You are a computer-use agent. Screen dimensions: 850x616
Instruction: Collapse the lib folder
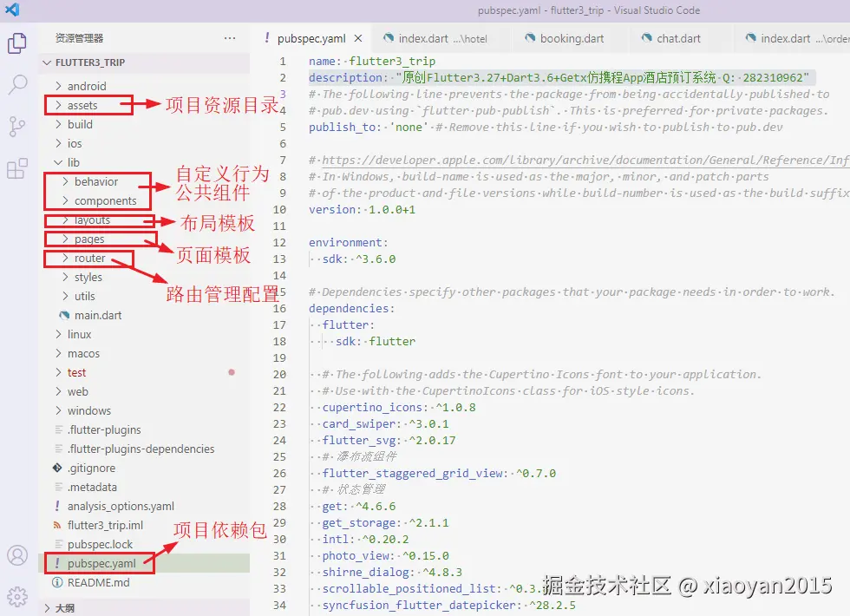point(59,162)
